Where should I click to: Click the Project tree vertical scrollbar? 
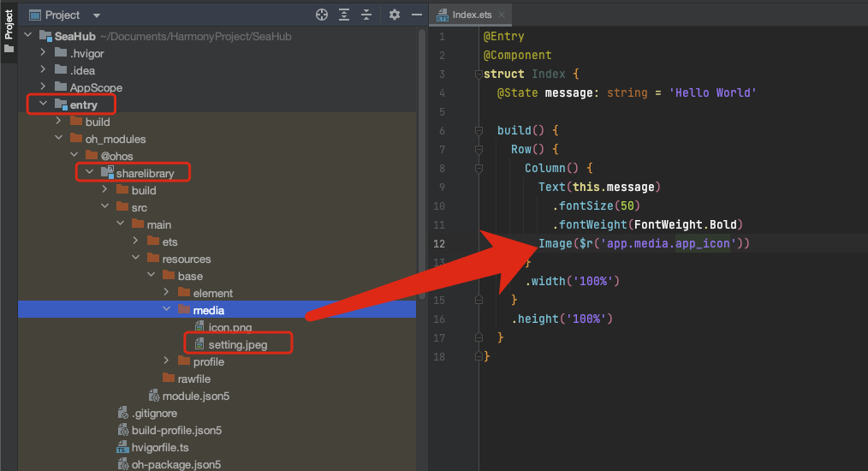pos(422,164)
